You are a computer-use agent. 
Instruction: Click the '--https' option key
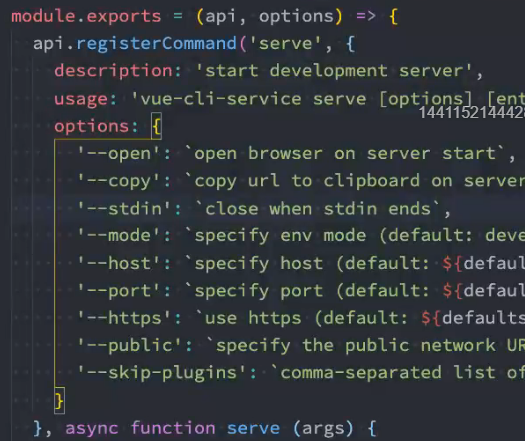coord(124,318)
